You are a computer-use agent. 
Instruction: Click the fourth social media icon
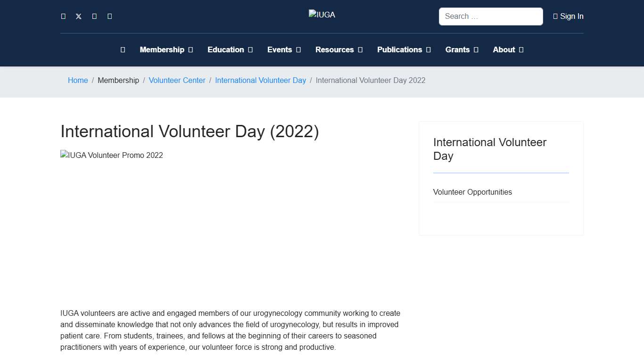tap(109, 16)
